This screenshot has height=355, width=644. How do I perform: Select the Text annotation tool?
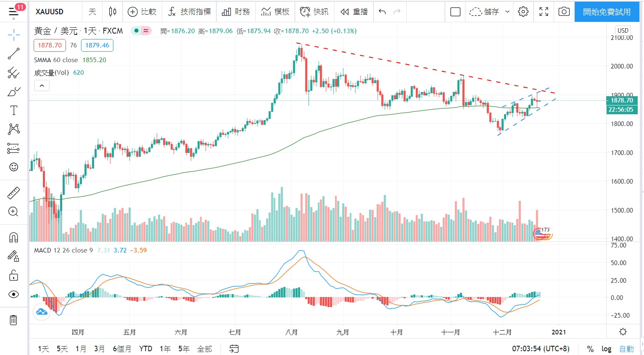(x=13, y=110)
